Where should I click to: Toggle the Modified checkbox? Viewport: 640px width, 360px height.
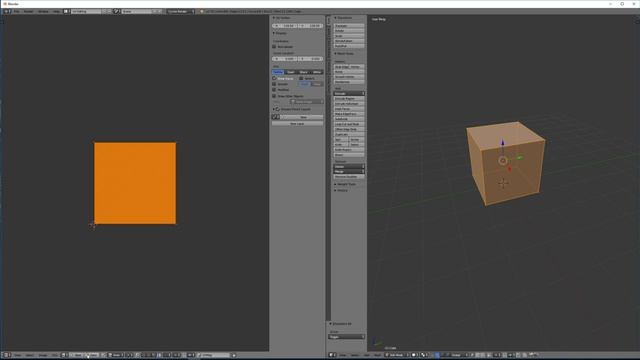(274, 90)
